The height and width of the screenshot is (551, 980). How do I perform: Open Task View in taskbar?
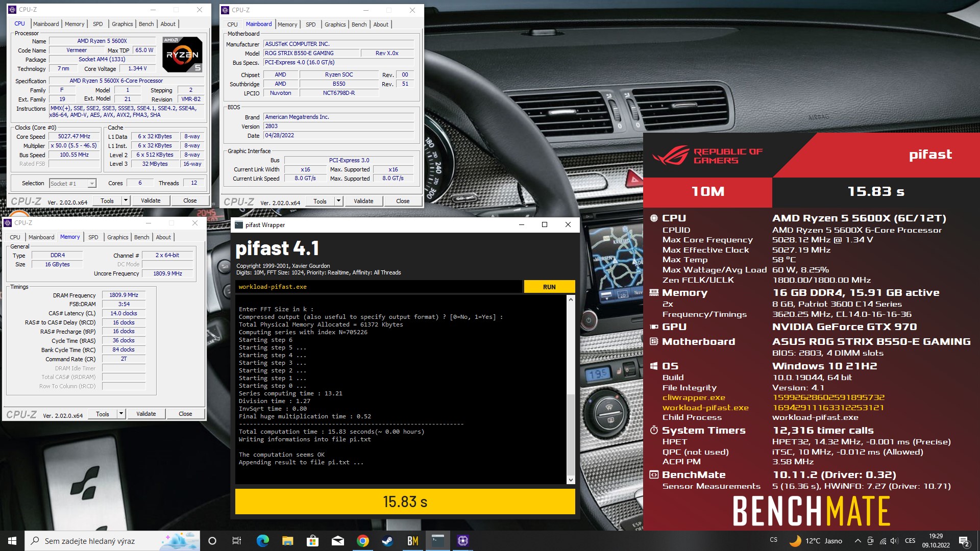tap(237, 541)
